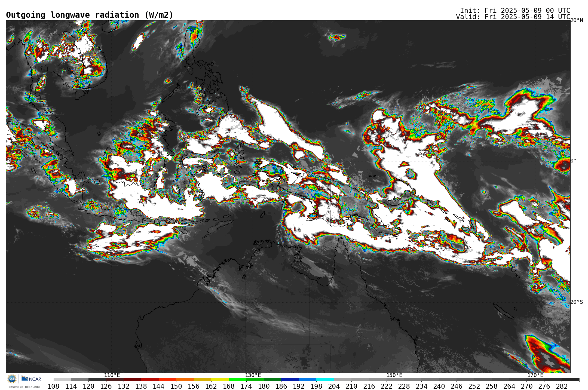
Task: Click the 'Init: Fri 2025-05-09 00 UTC' text
Action: [515, 11]
